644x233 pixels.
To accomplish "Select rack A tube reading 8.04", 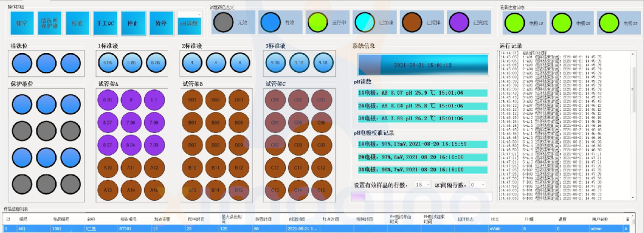I will coord(131,145).
